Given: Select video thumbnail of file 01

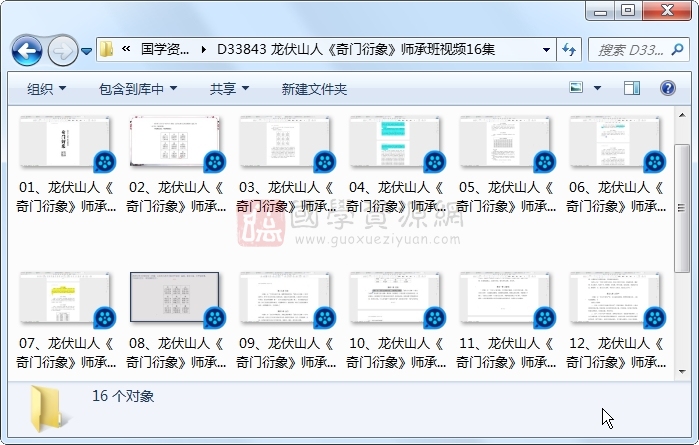Looking at the screenshot, I should coord(65,142).
